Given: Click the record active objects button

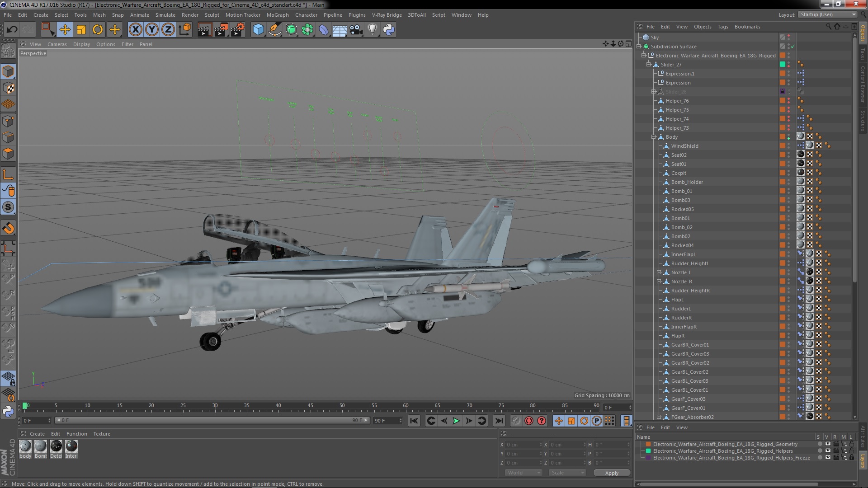Looking at the screenshot, I should (516, 421).
